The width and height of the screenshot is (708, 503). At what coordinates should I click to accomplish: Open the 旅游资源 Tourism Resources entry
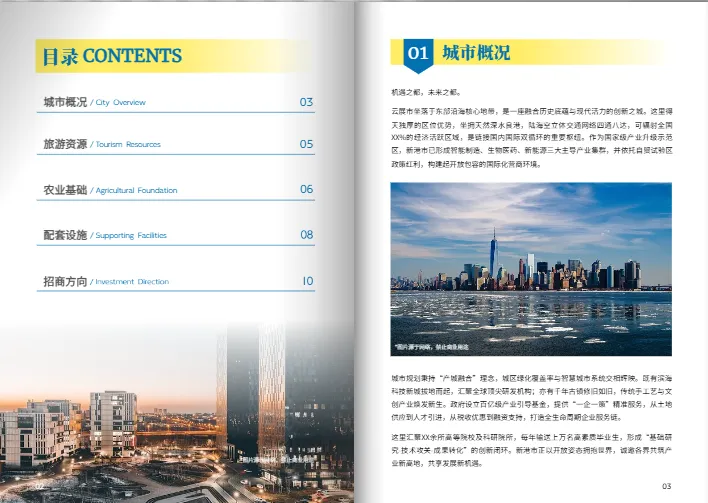(102, 144)
